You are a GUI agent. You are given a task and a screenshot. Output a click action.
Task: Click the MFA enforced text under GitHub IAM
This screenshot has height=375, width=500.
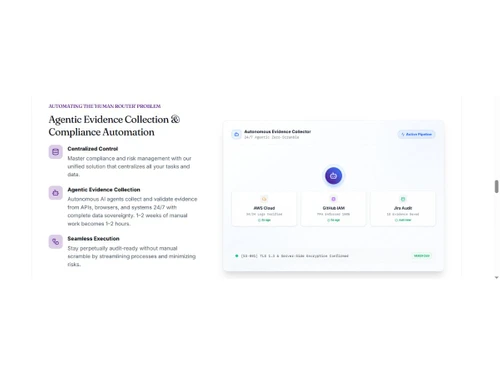[x=333, y=214]
